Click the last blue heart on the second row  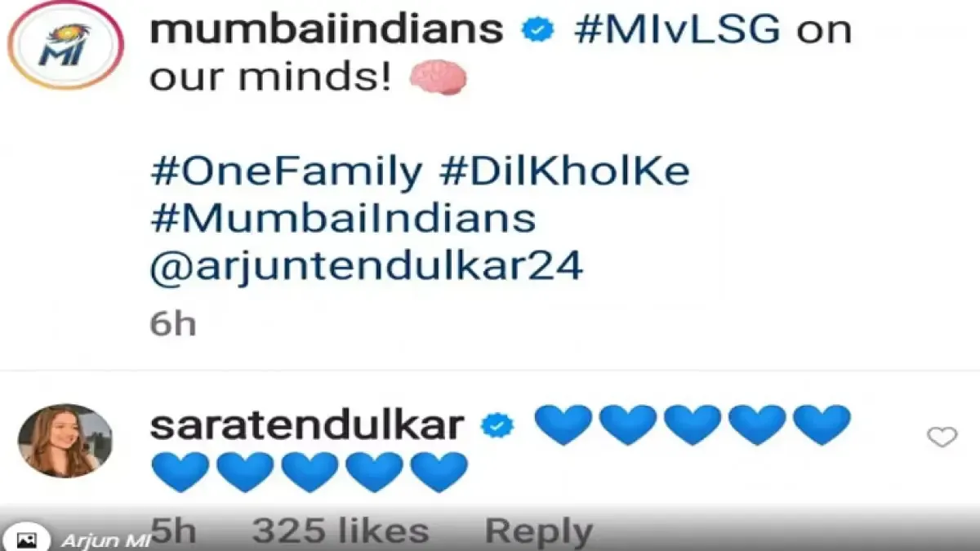click(x=439, y=473)
